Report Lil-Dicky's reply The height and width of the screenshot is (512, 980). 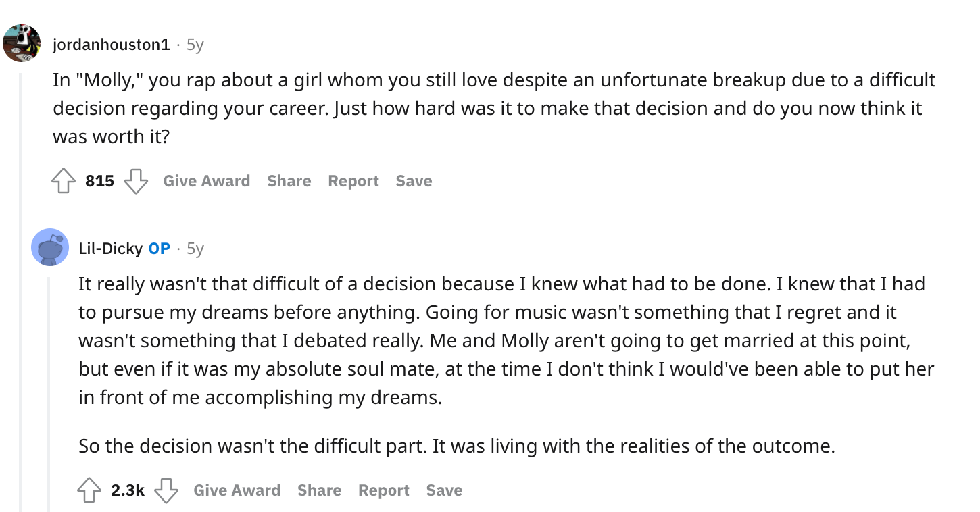pyautogui.click(x=383, y=490)
